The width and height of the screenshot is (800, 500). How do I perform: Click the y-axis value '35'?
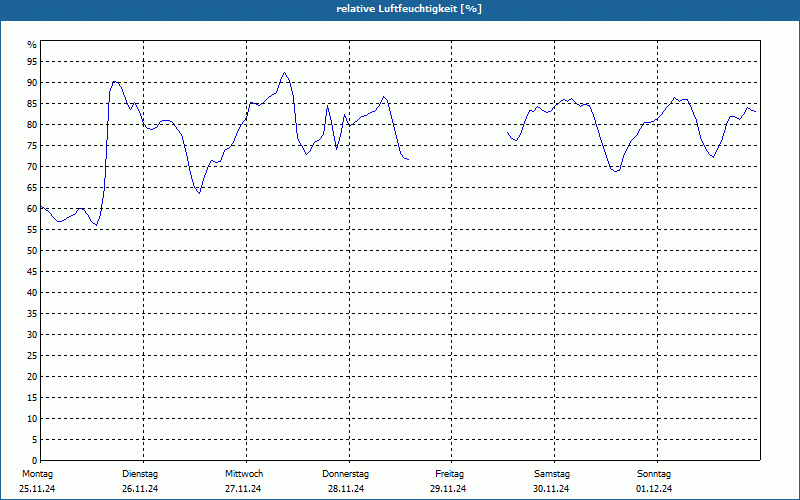click(32, 314)
